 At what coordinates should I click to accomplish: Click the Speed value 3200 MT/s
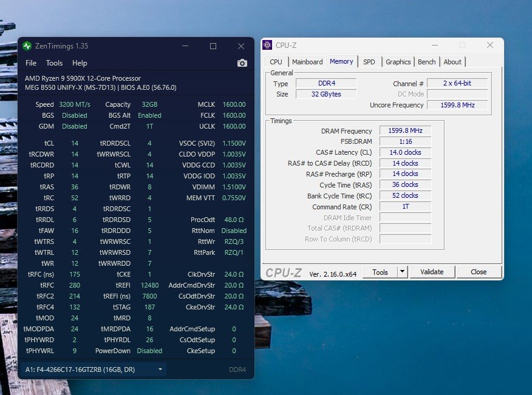click(75, 104)
